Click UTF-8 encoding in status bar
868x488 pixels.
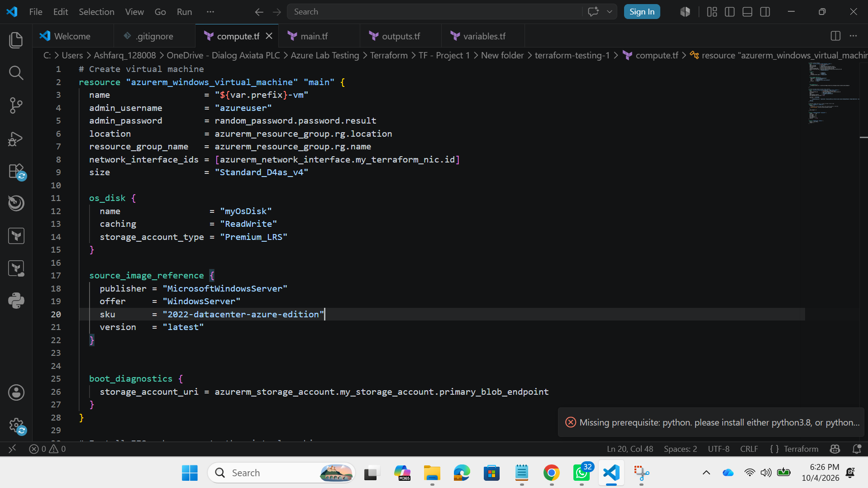[719, 449]
